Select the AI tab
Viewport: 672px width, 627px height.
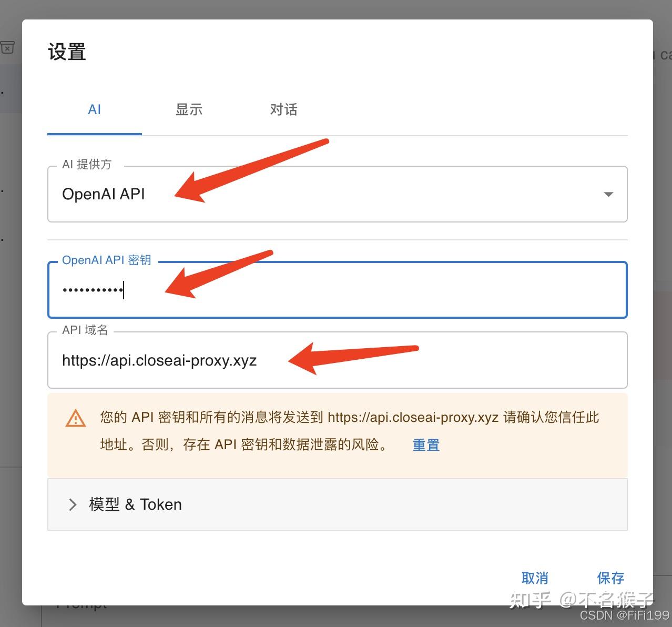point(95,109)
